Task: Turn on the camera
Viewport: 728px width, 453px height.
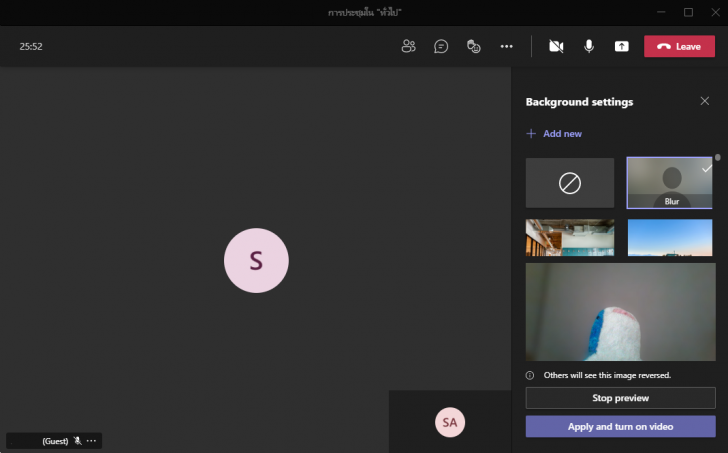Action: point(556,46)
